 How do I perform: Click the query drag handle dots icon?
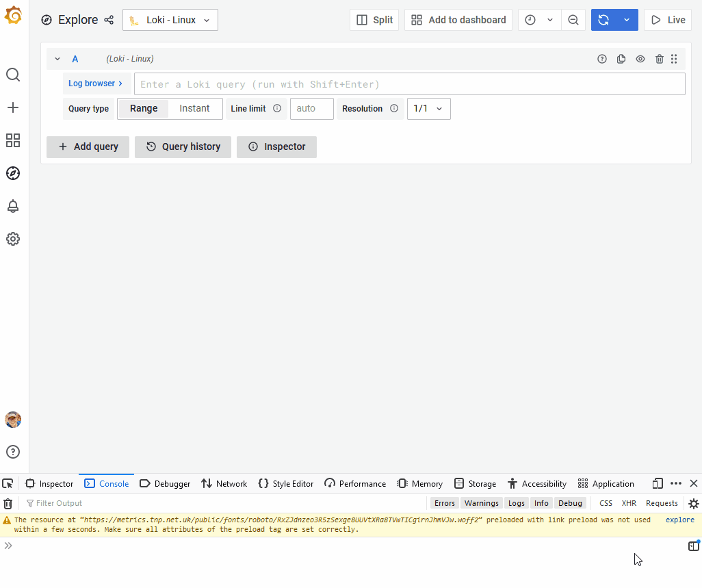pyautogui.click(x=674, y=59)
